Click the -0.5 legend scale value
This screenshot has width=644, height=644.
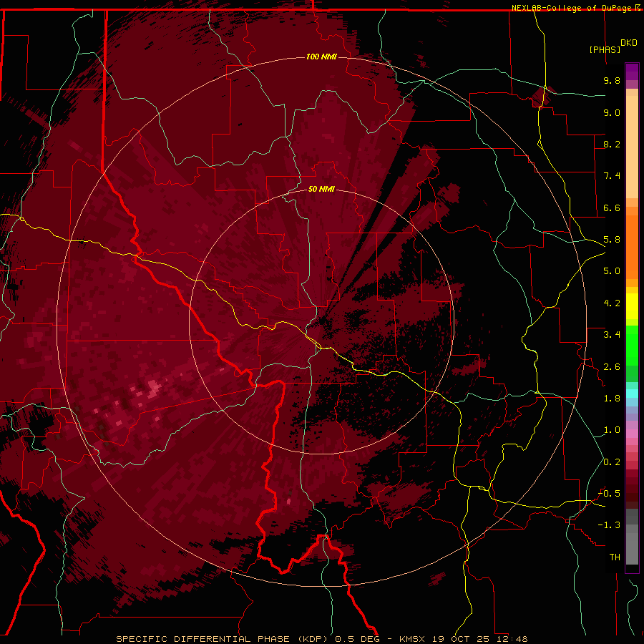[x=609, y=494]
